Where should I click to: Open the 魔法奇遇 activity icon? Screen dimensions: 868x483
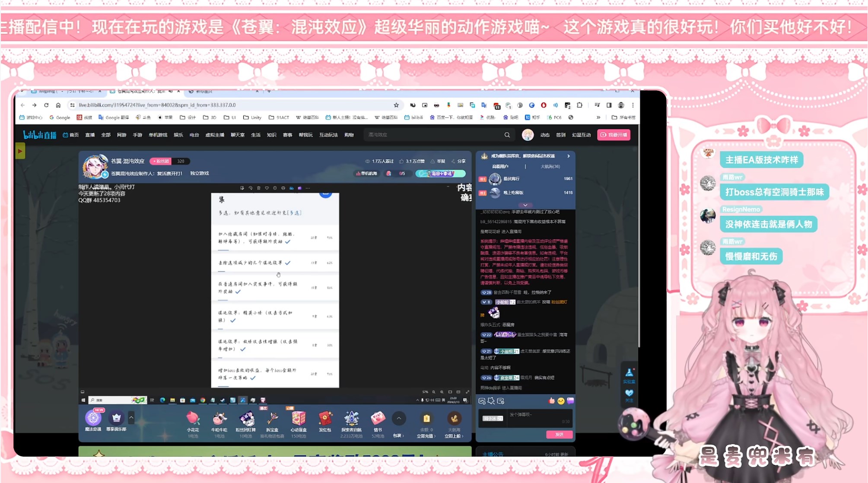(93, 418)
